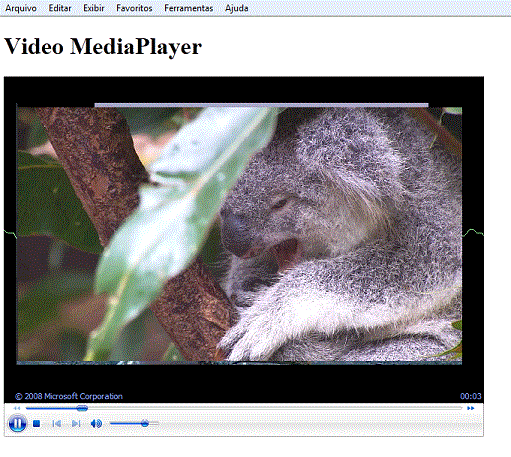Viewport: 511px width, 457px height.
Task: Skip to the next track
Action: click(x=76, y=424)
